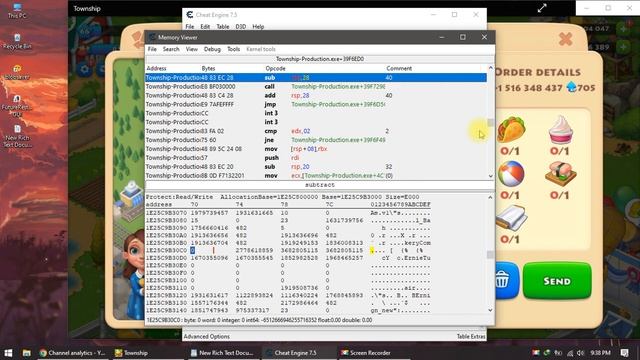Screen dimensions: 640x360
Task: Click Advanced Options in Cheat Engine
Action: tap(207, 336)
